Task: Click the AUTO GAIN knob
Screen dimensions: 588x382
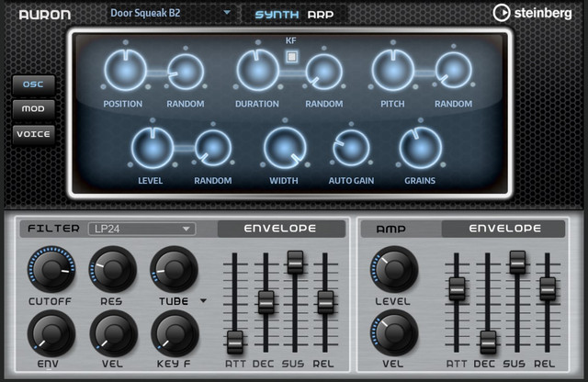Action: coord(351,148)
